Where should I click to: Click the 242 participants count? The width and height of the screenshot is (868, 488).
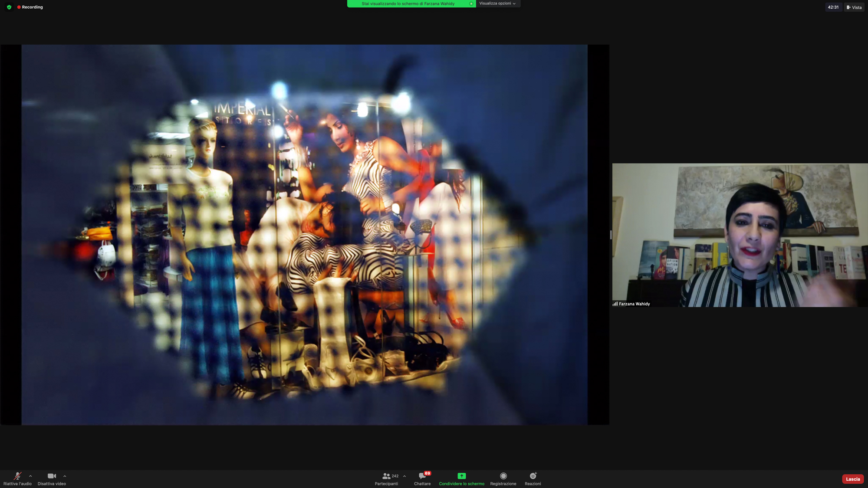pyautogui.click(x=395, y=476)
